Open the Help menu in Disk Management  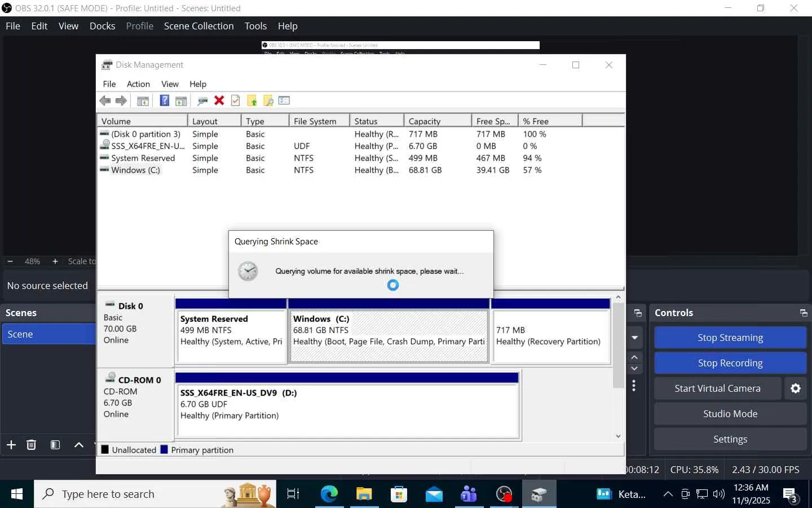198,84
